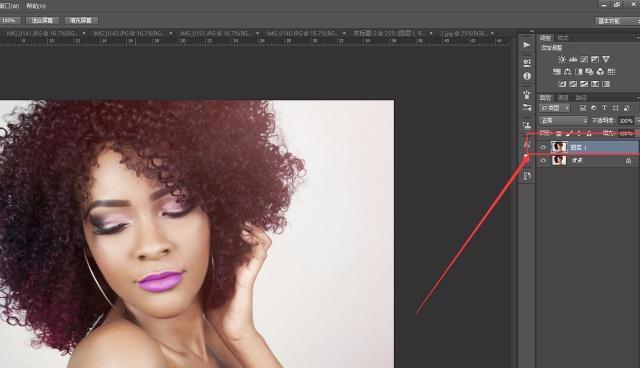Close the IMG_0142.JPG document tab
Viewport: 640px width, 368px height.
point(171,33)
